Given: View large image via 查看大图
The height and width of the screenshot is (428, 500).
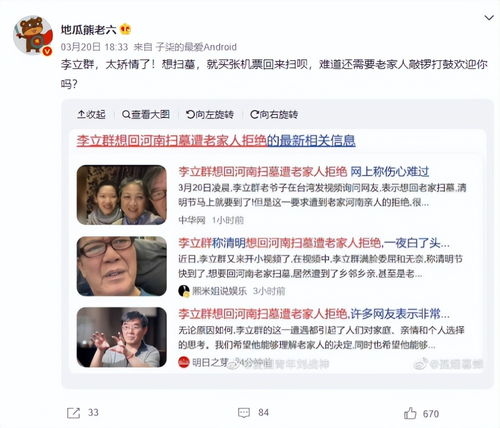Looking at the screenshot, I should click(x=146, y=115).
